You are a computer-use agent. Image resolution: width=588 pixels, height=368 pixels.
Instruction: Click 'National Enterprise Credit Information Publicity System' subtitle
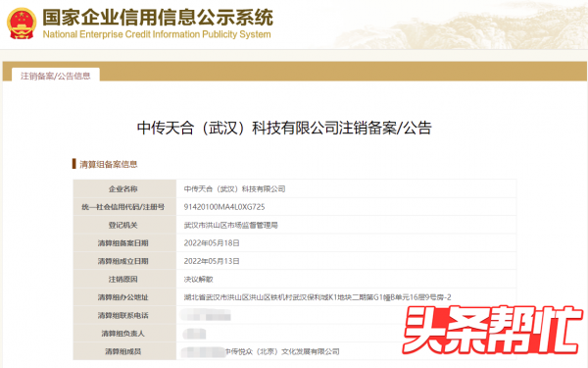(157, 34)
